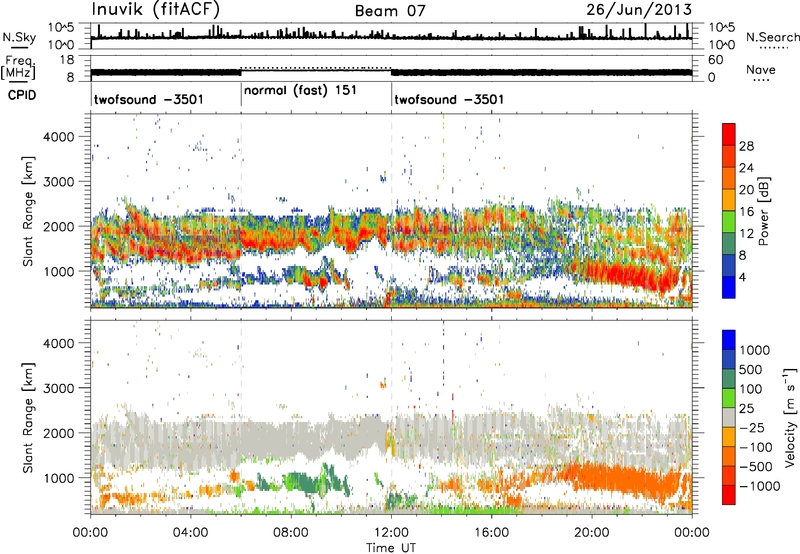Click the "Velocity [m s-1]" color bar title
This screenshot has width=800, height=554.
790,417
